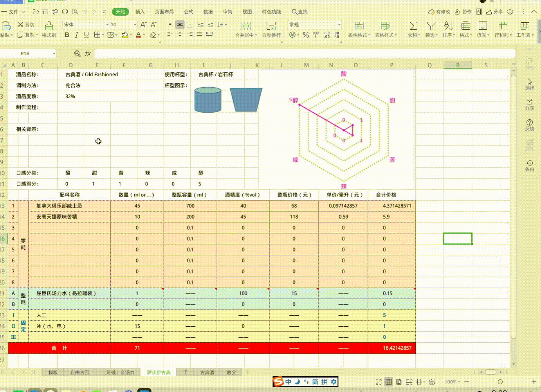Image resolution: width=541 pixels, height=392 pixels.
Task: Toggle center alignment
Action: click(x=180, y=35)
